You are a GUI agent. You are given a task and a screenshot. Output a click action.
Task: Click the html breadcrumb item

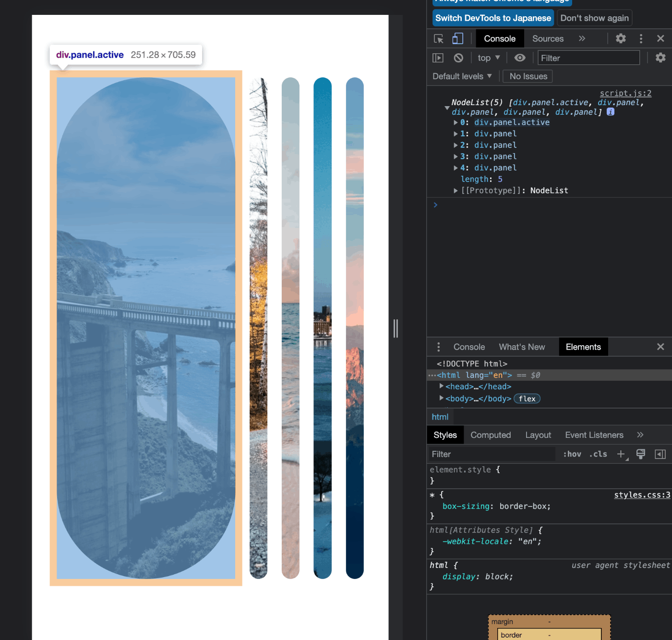440,417
